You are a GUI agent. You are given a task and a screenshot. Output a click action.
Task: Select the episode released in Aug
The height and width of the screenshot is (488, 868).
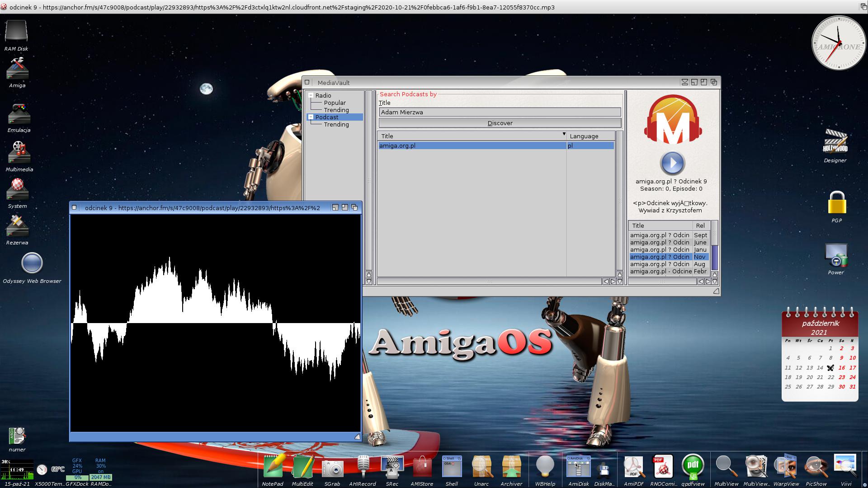[x=669, y=264]
